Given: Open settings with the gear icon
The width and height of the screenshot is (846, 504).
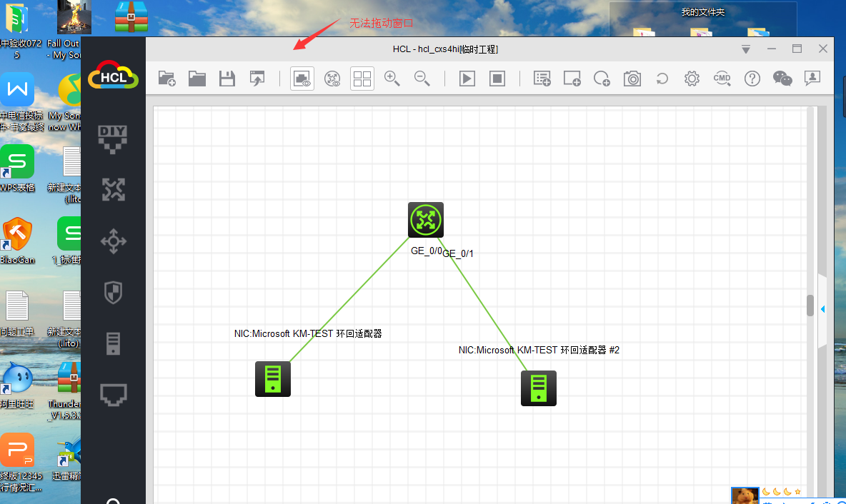Looking at the screenshot, I should pos(692,79).
